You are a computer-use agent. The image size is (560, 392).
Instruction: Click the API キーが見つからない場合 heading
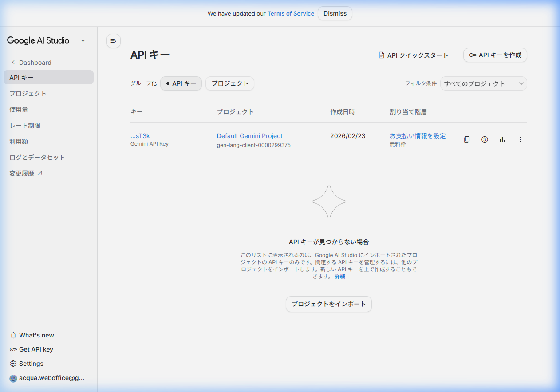coord(329,242)
